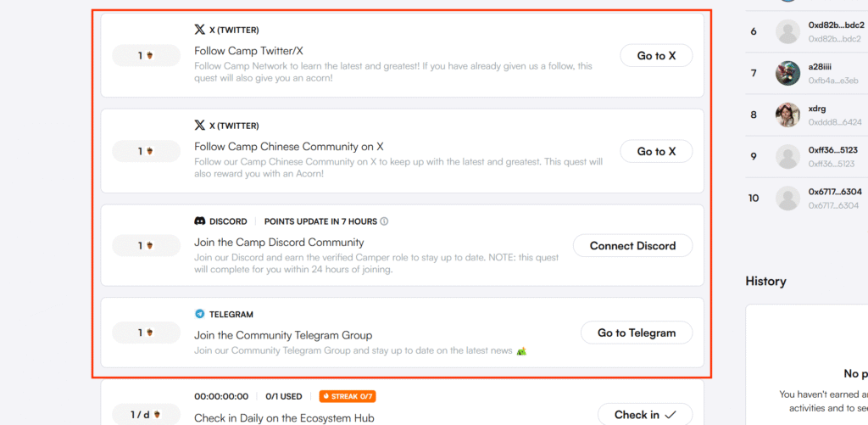Click the acorn reward badge on Twitter/X quest

(x=146, y=55)
